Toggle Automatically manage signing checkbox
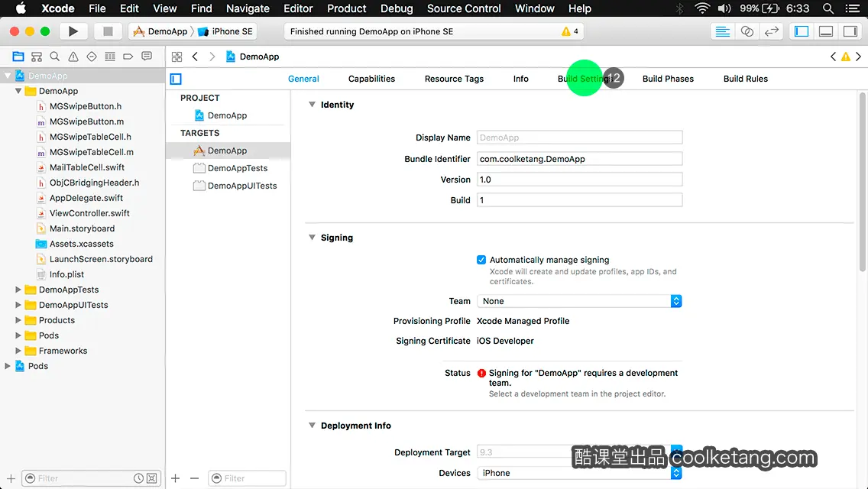The width and height of the screenshot is (868, 489). point(481,260)
